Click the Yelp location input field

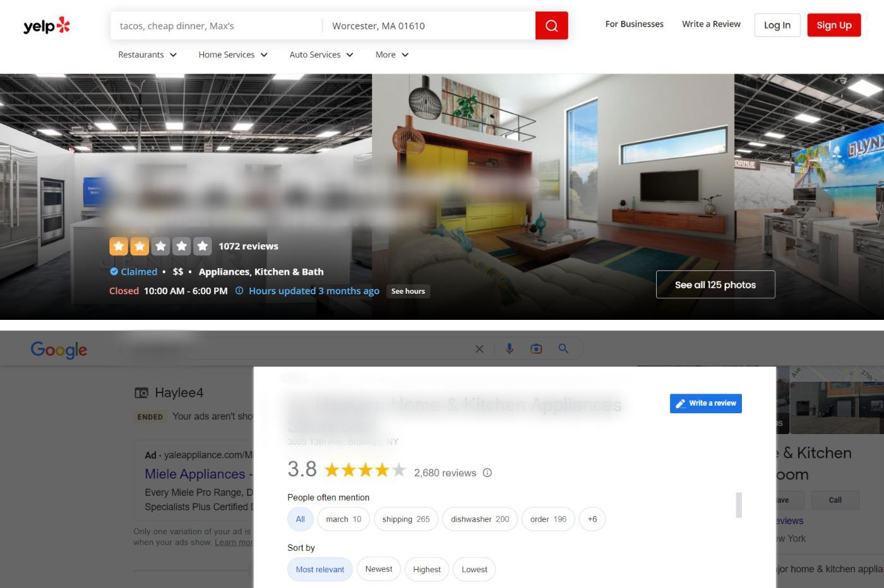pyautogui.click(x=429, y=26)
